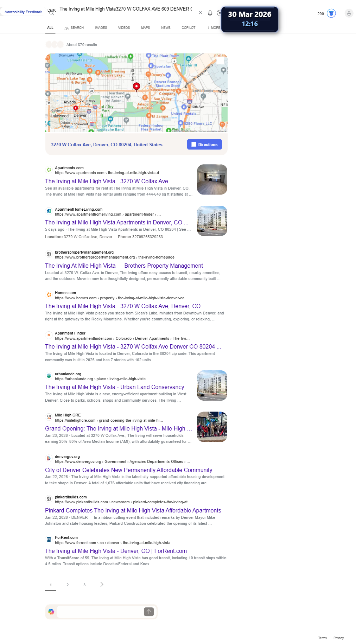Switch to the IMAGES tab

tap(101, 28)
